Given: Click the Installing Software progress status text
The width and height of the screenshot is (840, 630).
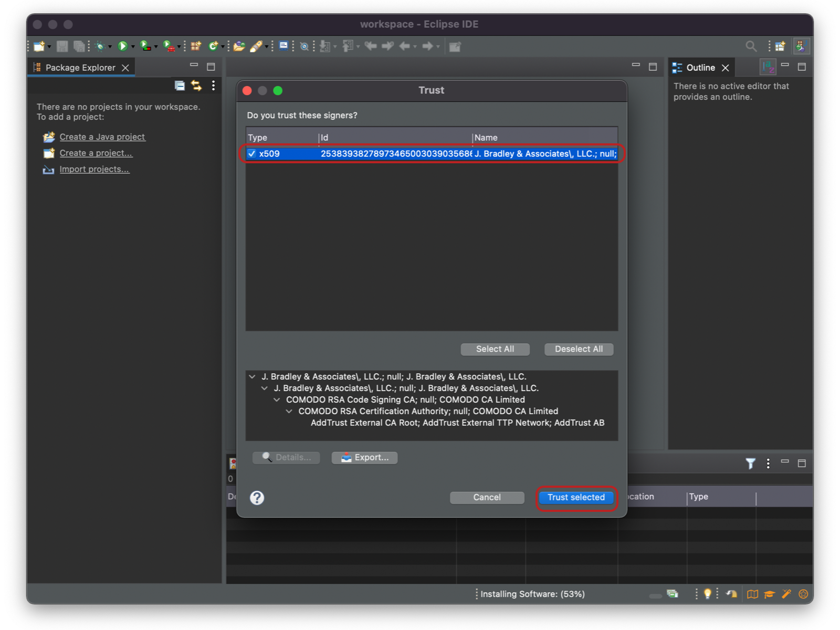Looking at the screenshot, I should [x=532, y=594].
